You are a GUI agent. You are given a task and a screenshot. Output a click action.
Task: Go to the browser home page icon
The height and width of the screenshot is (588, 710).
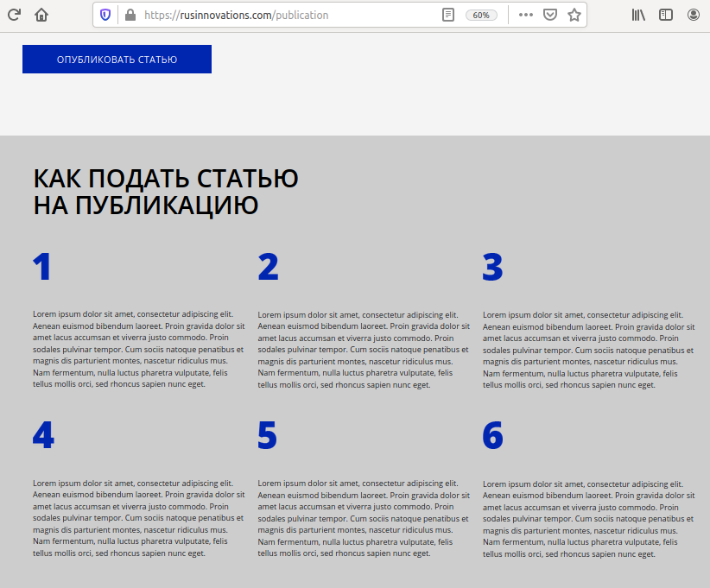41,15
